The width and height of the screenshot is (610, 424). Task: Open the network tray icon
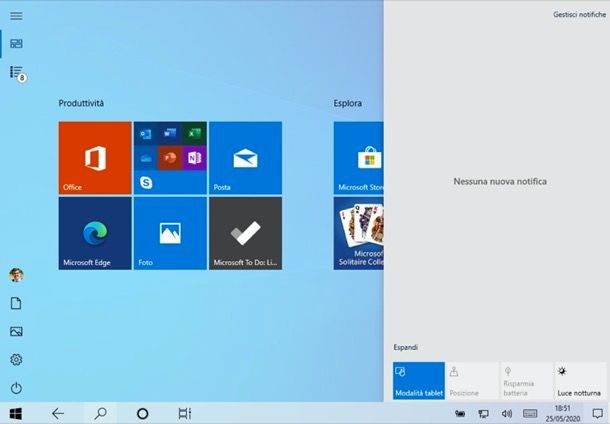pyautogui.click(x=483, y=413)
